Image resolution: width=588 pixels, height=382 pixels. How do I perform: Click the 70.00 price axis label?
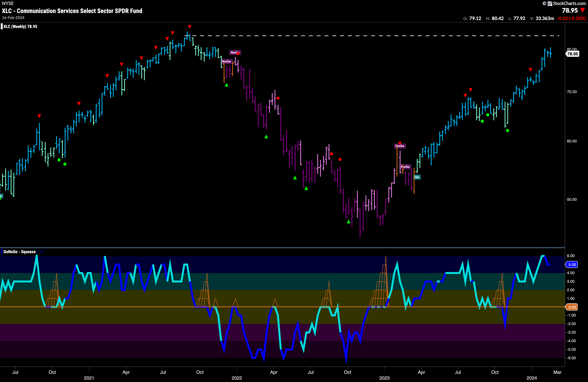572,92
